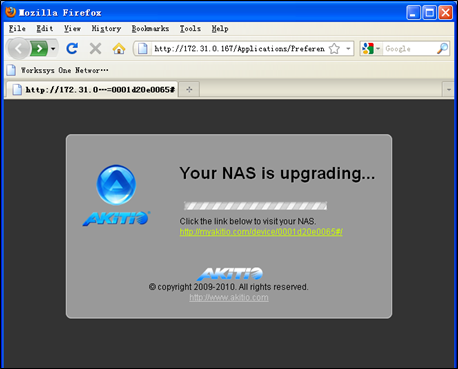The image size is (458, 369).
Task: Reload the current page
Action: coord(72,49)
